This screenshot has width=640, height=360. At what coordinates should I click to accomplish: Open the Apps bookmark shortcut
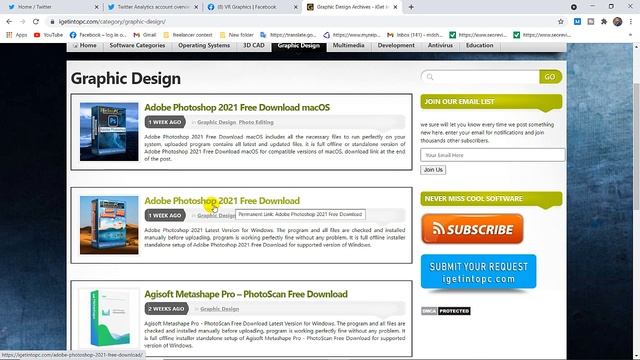pos(17,35)
